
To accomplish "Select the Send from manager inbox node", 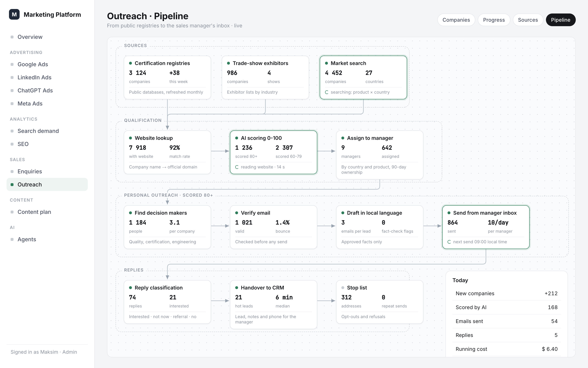I will click(x=486, y=227).
